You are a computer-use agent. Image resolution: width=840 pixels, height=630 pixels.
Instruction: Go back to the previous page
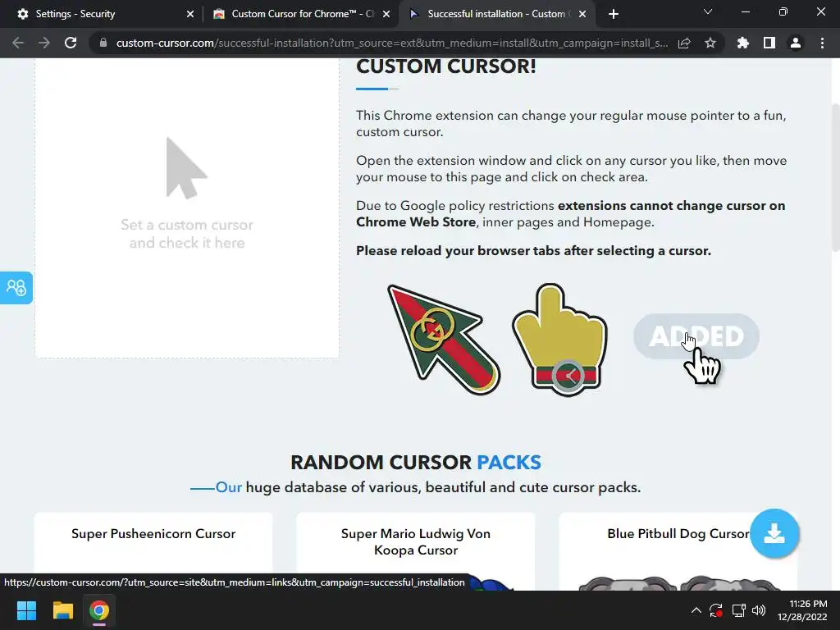(18, 43)
